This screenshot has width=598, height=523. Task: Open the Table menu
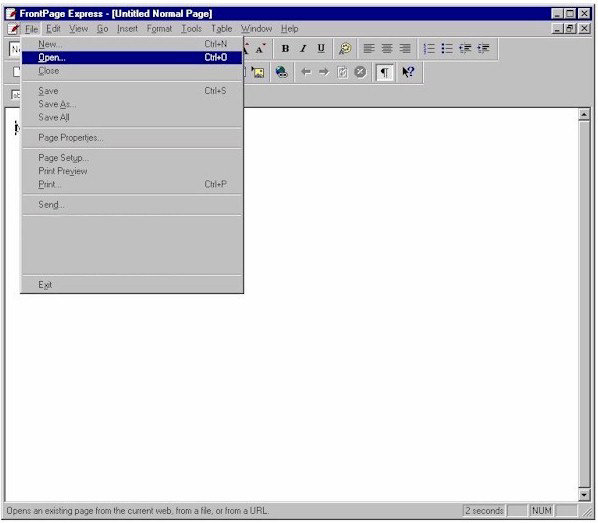[222, 29]
